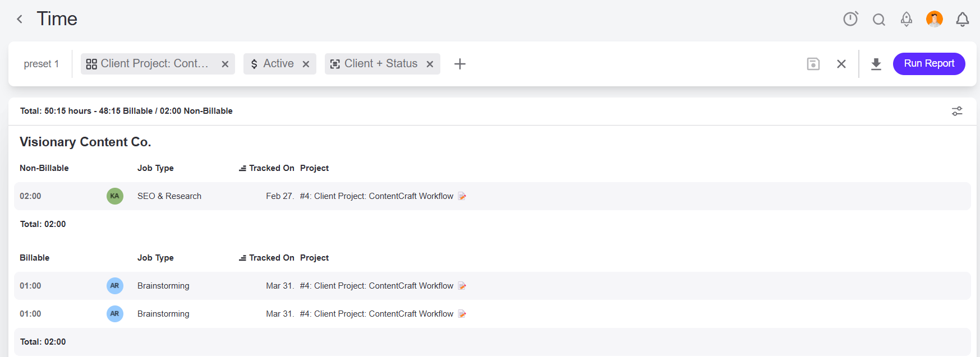Viewport: 980px width, 357px height.
Task: Remove the Active filter chip
Action: coord(306,64)
